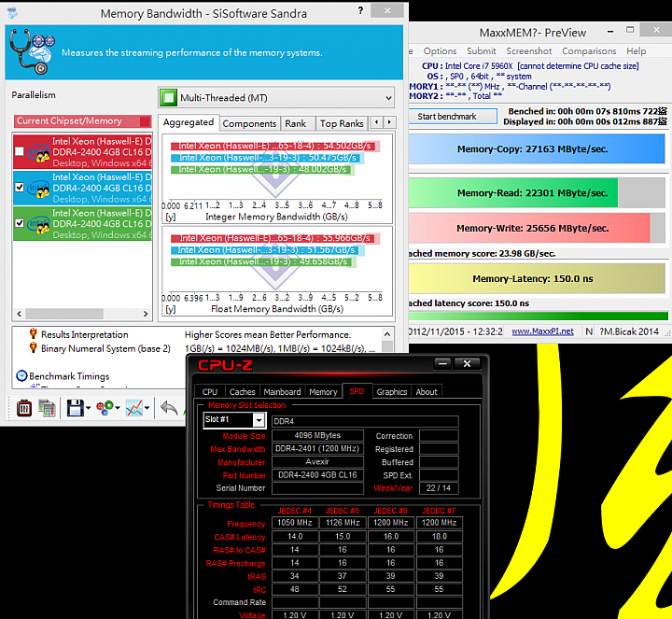This screenshot has height=619, width=672.
Task: Click the Sandra options (red panel) toolbar icon
Action: 24,408
